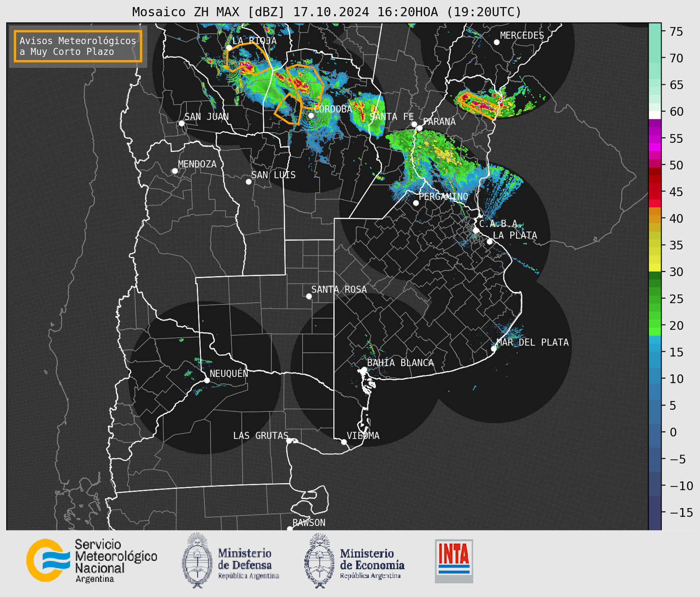Click the 'Argentina' text under Servicio Meteorológico Nacional
The image size is (700, 597).
click(95, 579)
